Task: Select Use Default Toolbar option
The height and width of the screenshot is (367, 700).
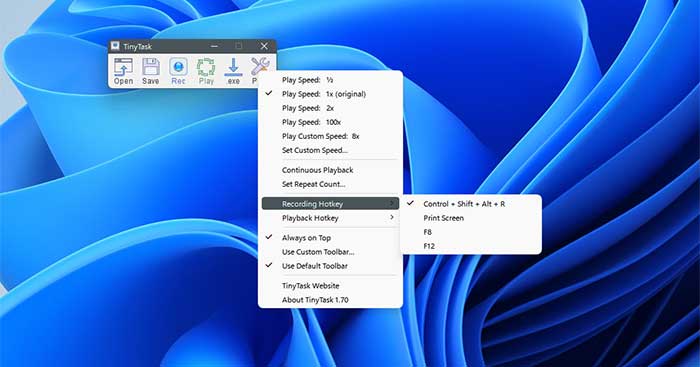Action: click(330, 266)
